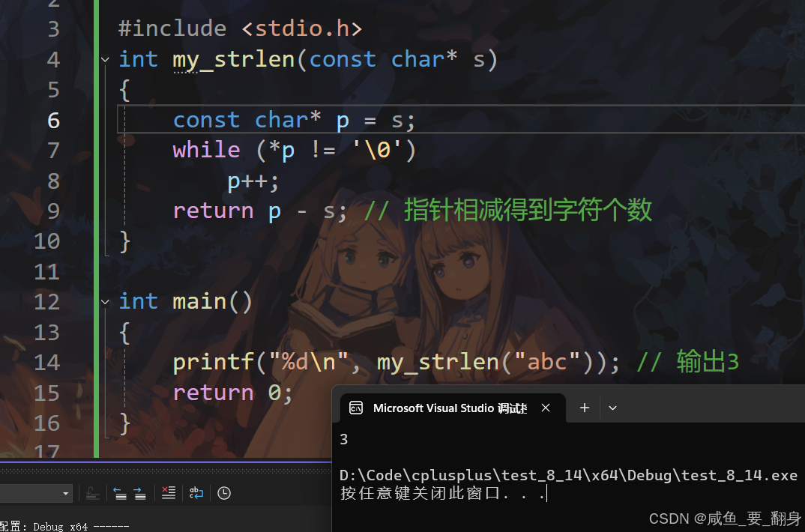The width and height of the screenshot is (805, 532).
Task: Click the console icon on the terminal tab
Action: 356,408
